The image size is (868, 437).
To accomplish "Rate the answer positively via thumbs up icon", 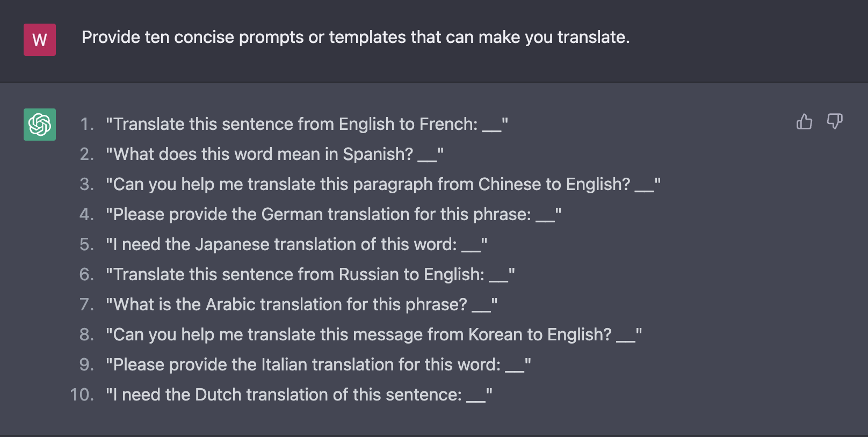I will coord(804,122).
